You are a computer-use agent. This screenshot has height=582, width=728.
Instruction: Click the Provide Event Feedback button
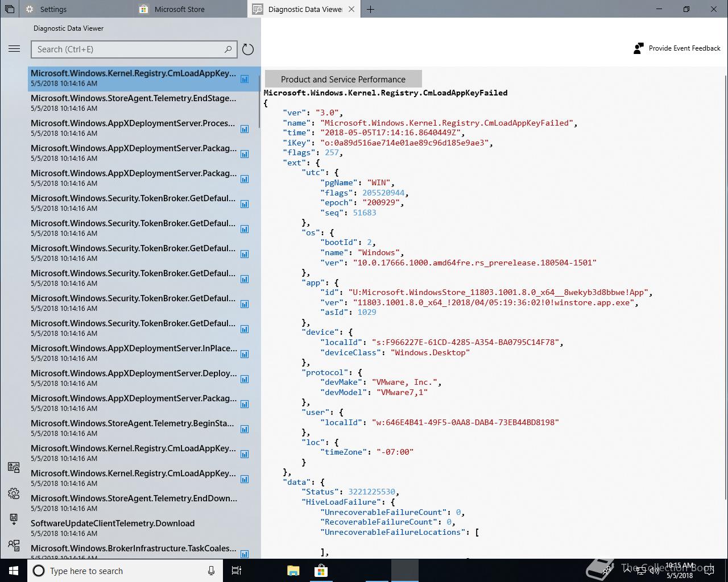677,48
